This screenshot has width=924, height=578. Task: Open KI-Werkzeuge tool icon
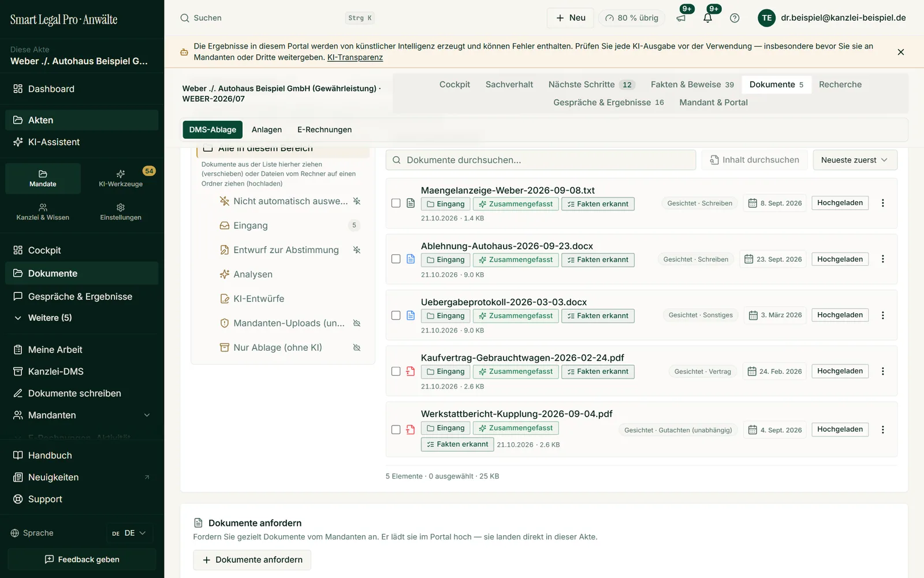(x=121, y=178)
